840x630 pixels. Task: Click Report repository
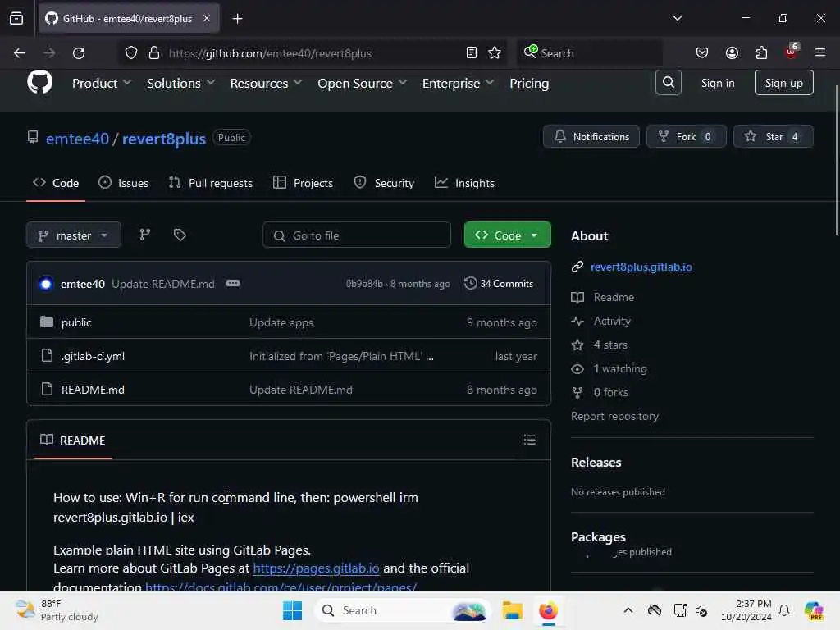tap(614, 416)
